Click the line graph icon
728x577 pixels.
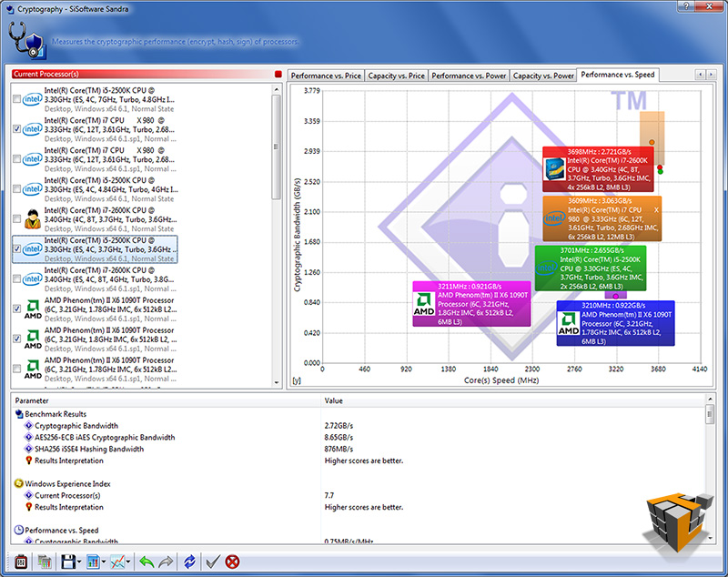point(117,562)
